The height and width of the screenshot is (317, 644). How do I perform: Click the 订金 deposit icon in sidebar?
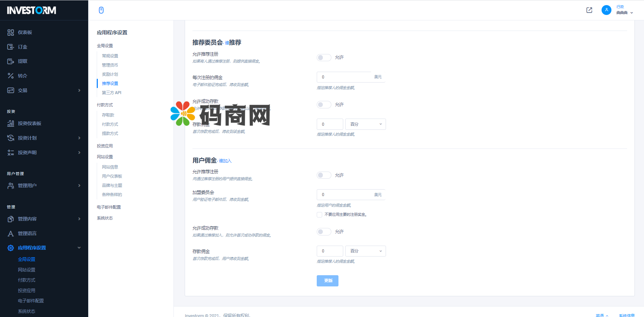(11, 47)
